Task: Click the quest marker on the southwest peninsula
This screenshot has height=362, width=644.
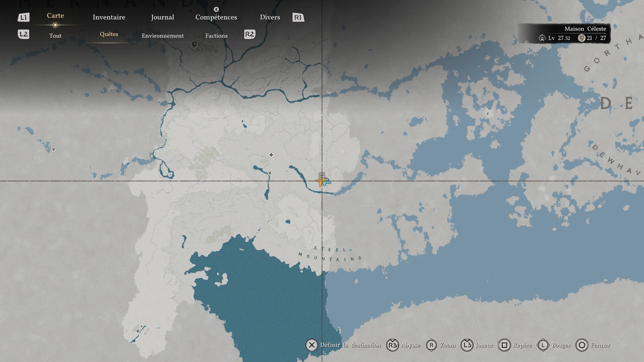Action: coord(138,331)
